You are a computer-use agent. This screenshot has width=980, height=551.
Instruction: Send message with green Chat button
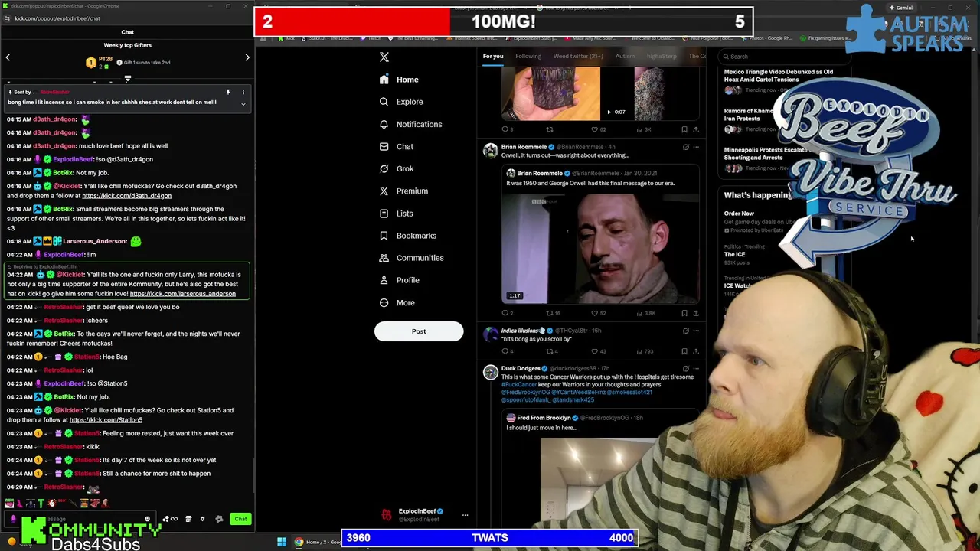(x=240, y=519)
